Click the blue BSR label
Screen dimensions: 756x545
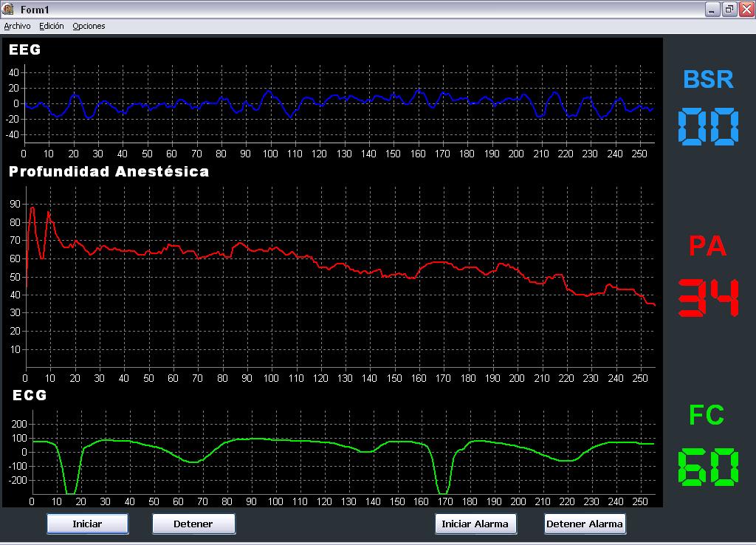pos(708,79)
